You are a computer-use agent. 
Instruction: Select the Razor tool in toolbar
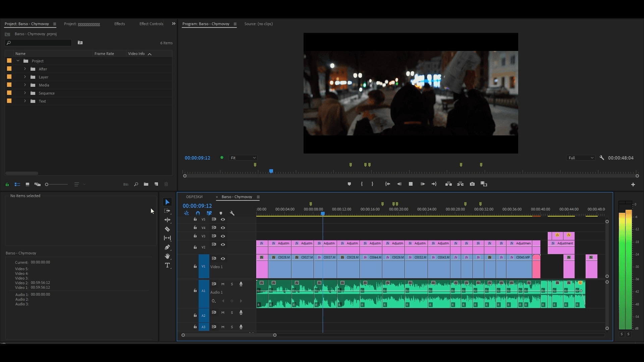[167, 229]
